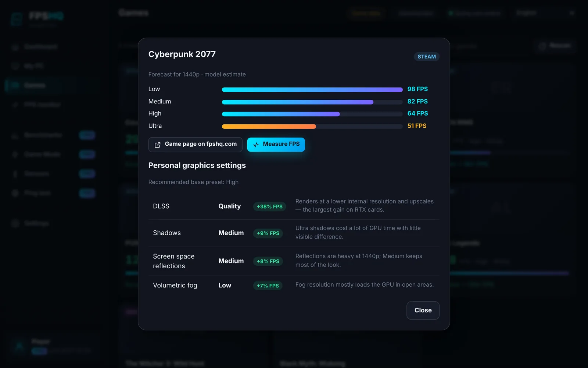The height and width of the screenshot is (368, 588).
Task: Click the Medium preset FPS bar
Action: pyautogui.click(x=312, y=102)
